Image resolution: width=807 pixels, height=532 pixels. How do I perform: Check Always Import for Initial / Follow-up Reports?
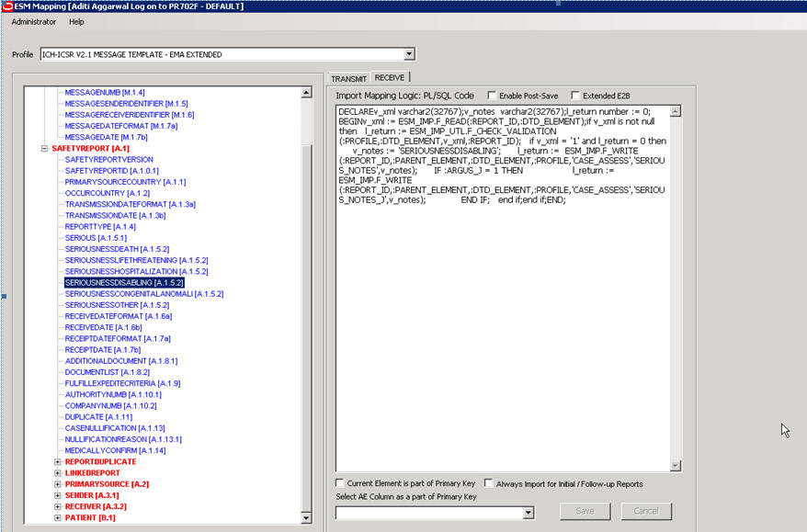pos(488,483)
